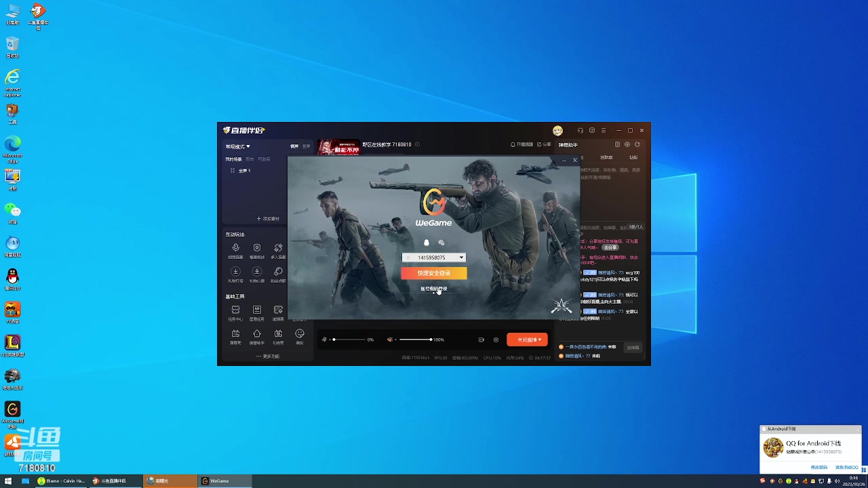Minimize the WeGame login window
This screenshot has height=488, width=868.
[564, 161]
